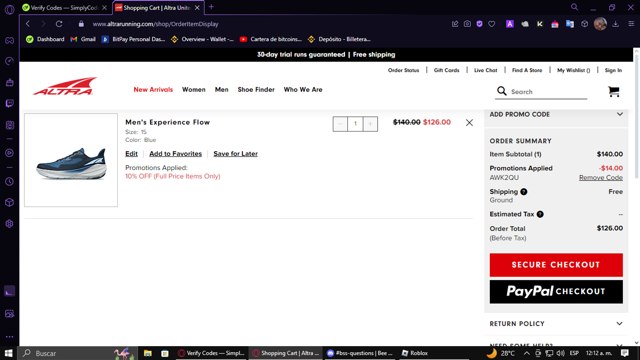Open History clock icon in sidebar
This screenshot has width=640, height=360.
(x=9, y=182)
